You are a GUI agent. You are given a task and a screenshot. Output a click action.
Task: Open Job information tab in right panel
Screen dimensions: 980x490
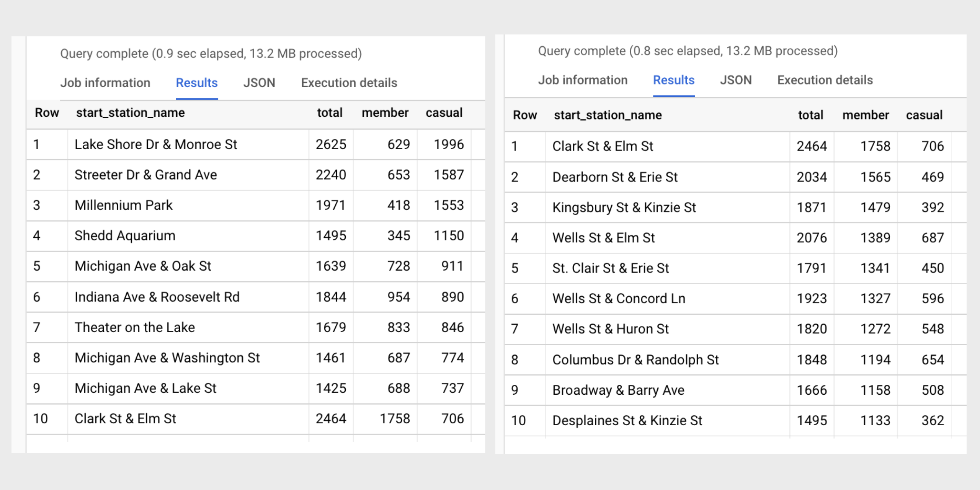583,80
